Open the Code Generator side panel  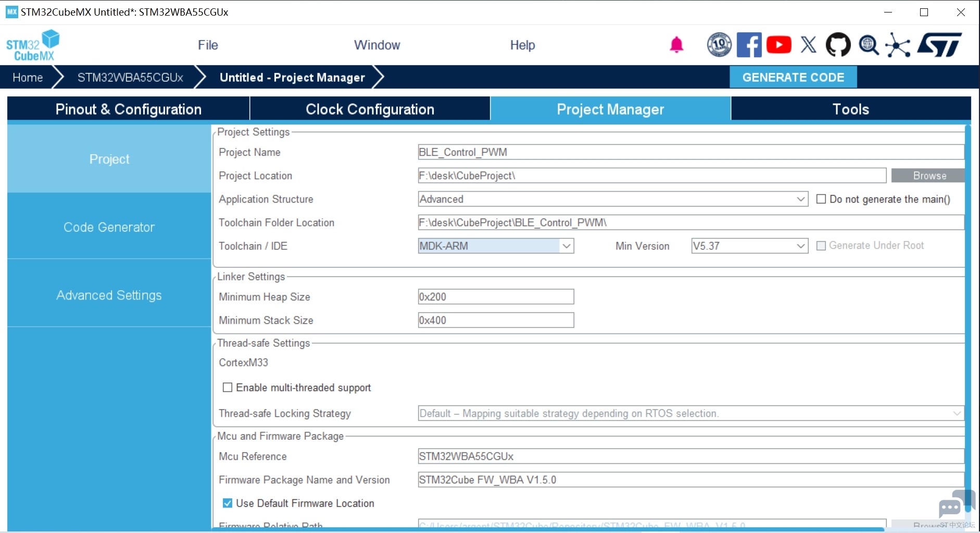tap(109, 227)
